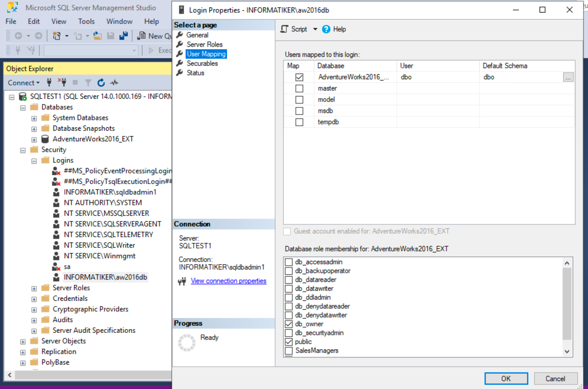Click the Save All disks icon in toolbar
This screenshot has height=389, width=588.
pyautogui.click(x=124, y=36)
